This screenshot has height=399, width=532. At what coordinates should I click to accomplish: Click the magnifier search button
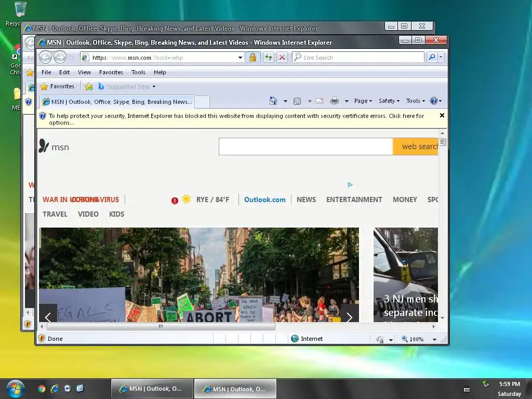coord(432,57)
